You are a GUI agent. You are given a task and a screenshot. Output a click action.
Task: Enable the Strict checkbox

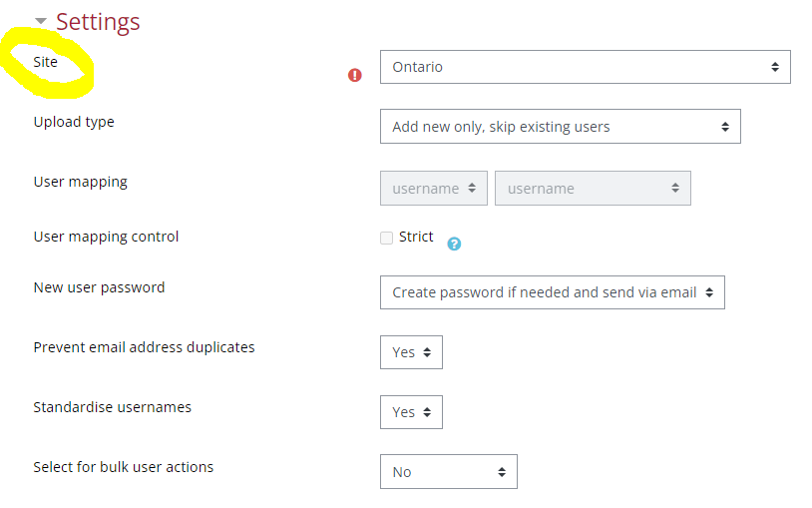pos(386,238)
